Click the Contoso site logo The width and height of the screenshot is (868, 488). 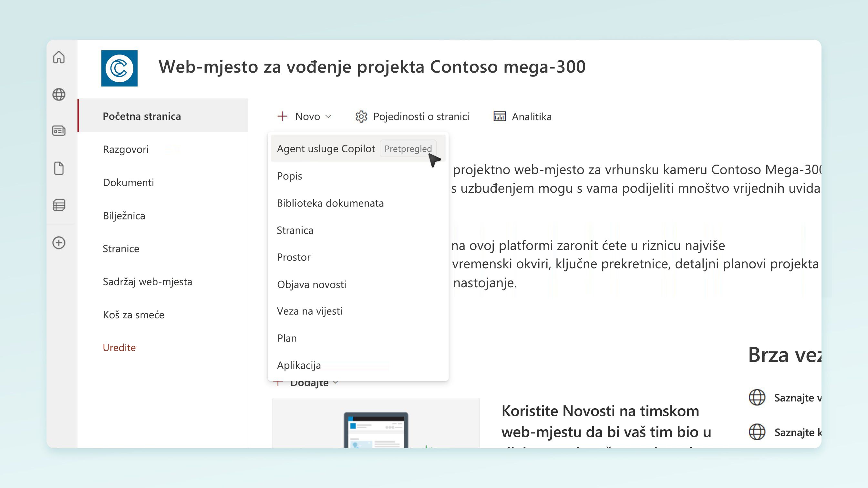[119, 68]
